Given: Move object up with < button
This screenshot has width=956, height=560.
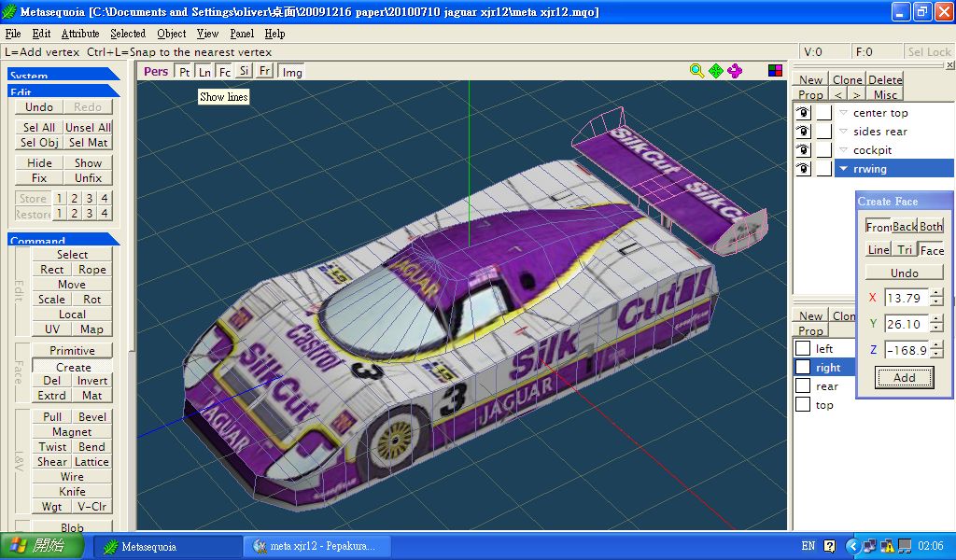Looking at the screenshot, I should 837,94.
